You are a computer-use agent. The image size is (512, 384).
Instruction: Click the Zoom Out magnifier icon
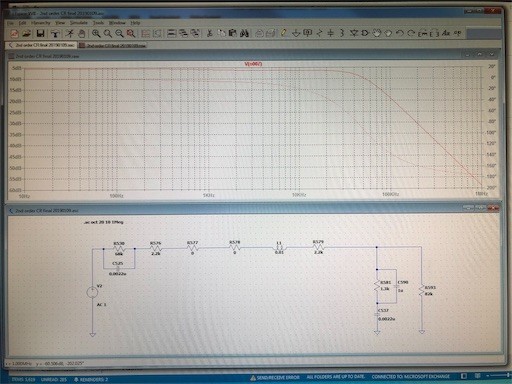pos(119,33)
